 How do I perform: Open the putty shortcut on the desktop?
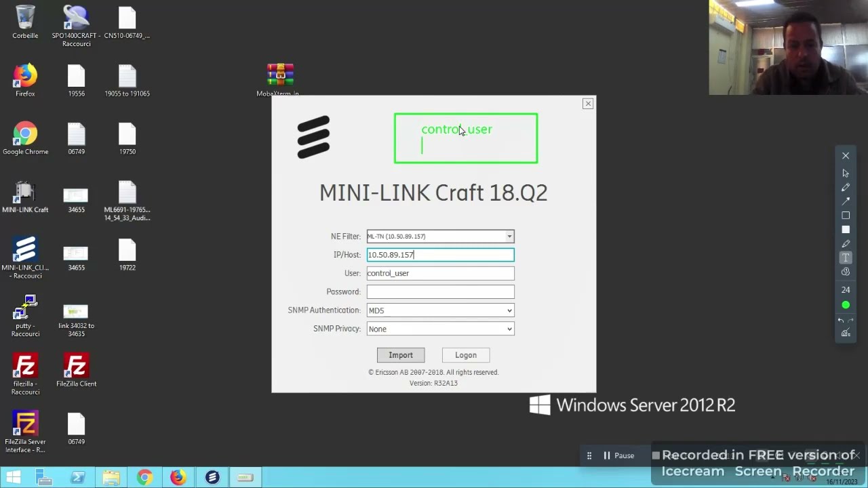tap(25, 316)
